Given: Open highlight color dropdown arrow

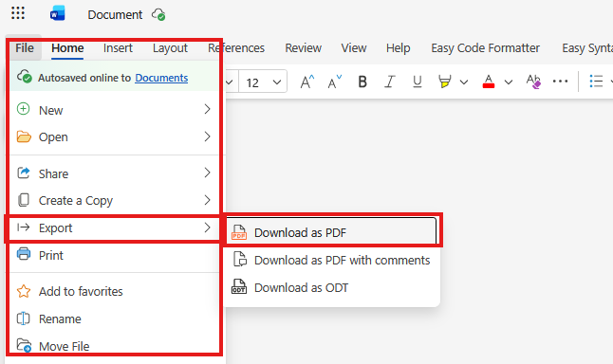Looking at the screenshot, I should (464, 82).
